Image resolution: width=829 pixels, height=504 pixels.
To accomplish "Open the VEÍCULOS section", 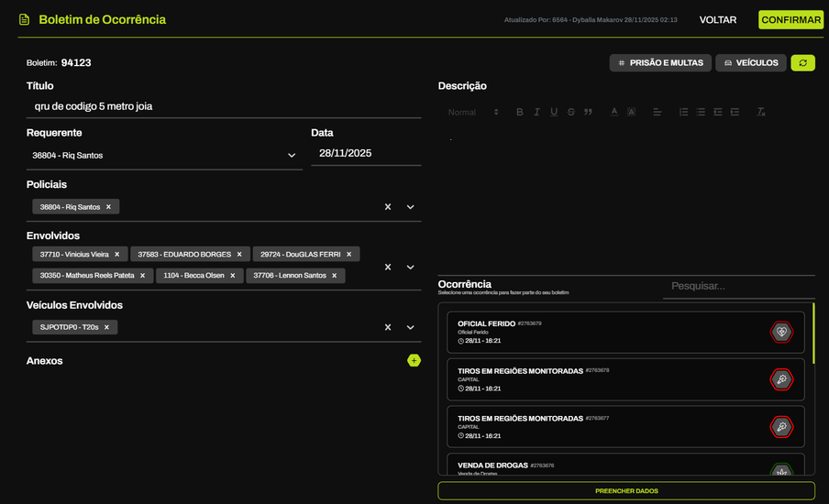I will click(751, 63).
